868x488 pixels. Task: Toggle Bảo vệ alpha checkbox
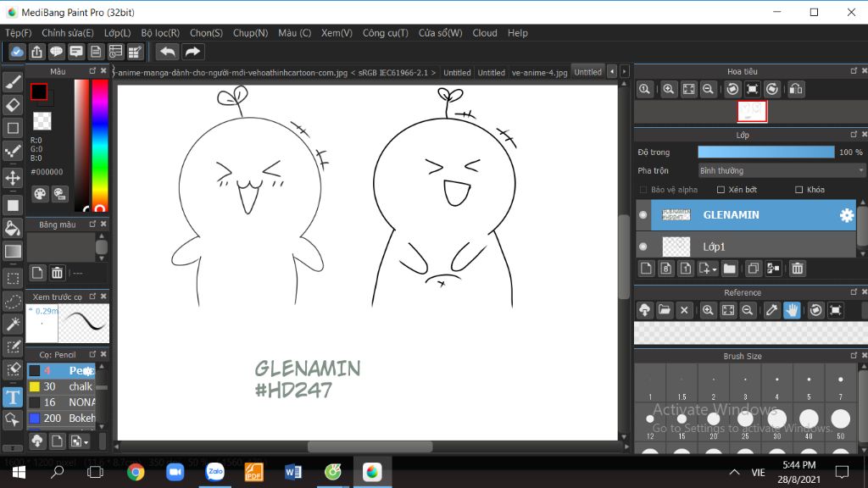click(643, 190)
